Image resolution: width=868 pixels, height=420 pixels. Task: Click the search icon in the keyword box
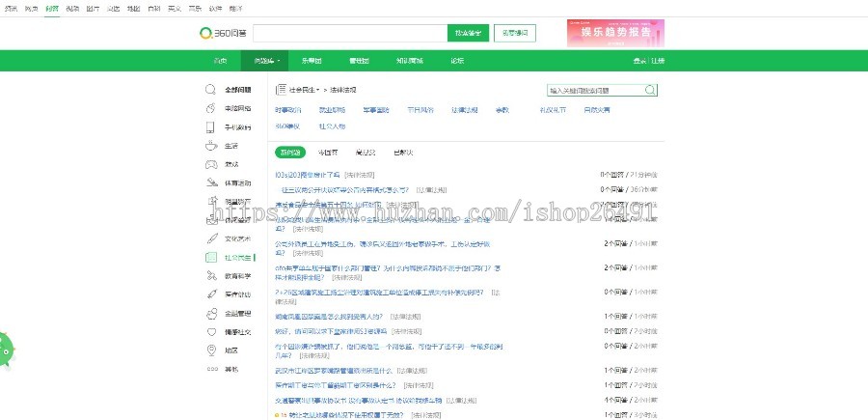click(650, 90)
